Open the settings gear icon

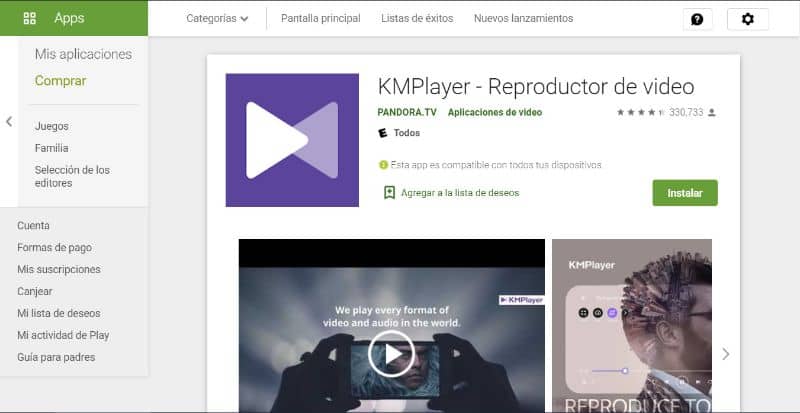(x=747, y=19)
